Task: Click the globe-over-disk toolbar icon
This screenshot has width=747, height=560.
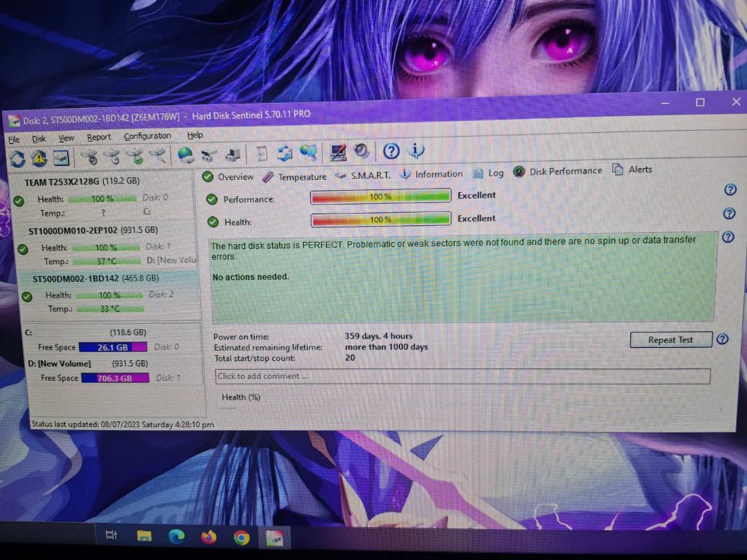Action: pyautogui.click(x=186, y=155)
